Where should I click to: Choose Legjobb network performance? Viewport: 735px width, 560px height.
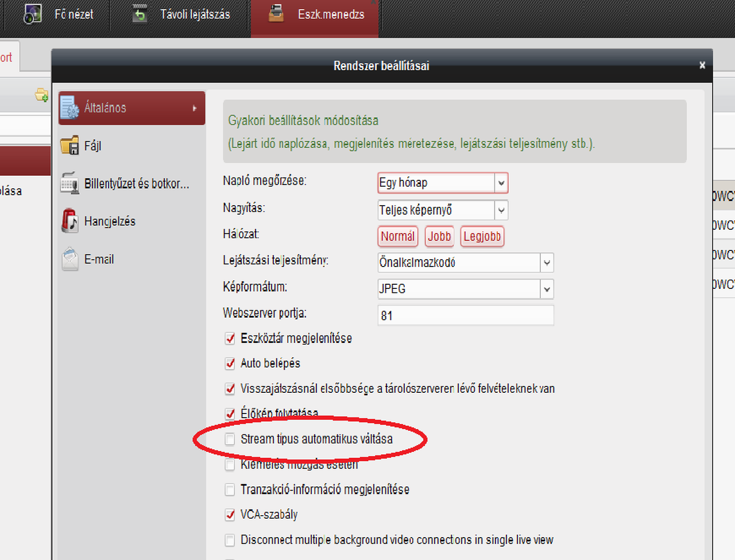pos(482,236)
